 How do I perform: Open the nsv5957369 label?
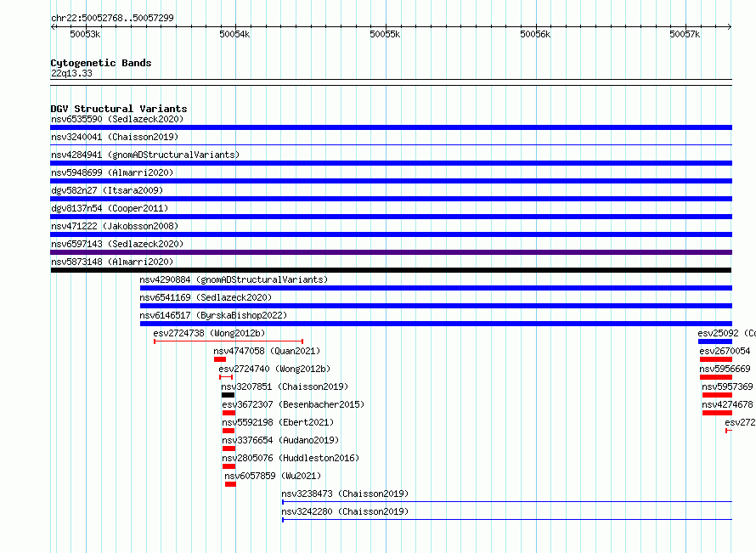(727, 387)
